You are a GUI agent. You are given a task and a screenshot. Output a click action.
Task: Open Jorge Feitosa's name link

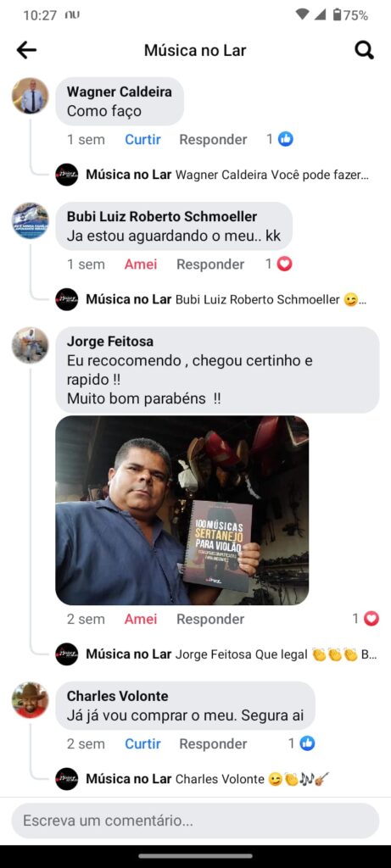point(110,341)
